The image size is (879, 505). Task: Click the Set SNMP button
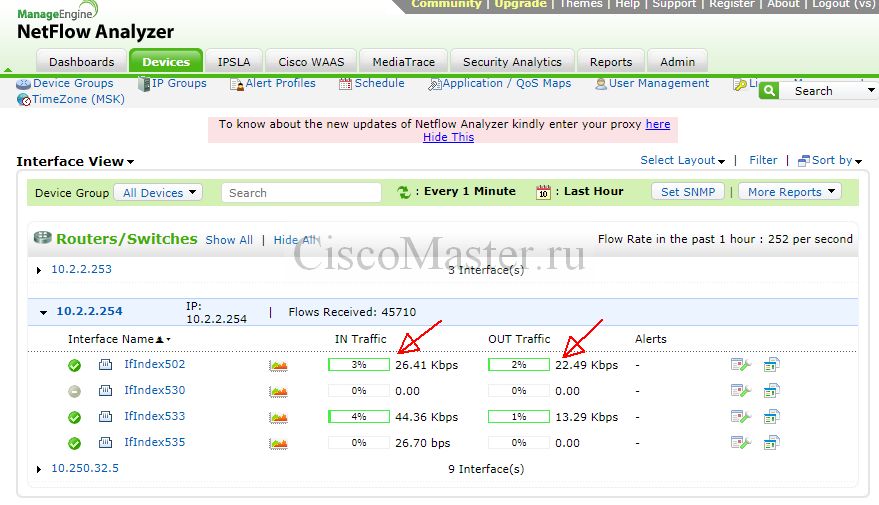[x=688, y=192]
